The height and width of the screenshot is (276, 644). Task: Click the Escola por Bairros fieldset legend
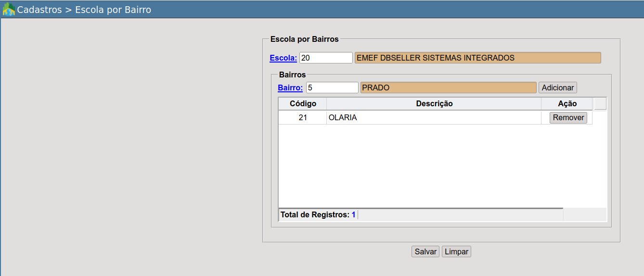point(305,39)
